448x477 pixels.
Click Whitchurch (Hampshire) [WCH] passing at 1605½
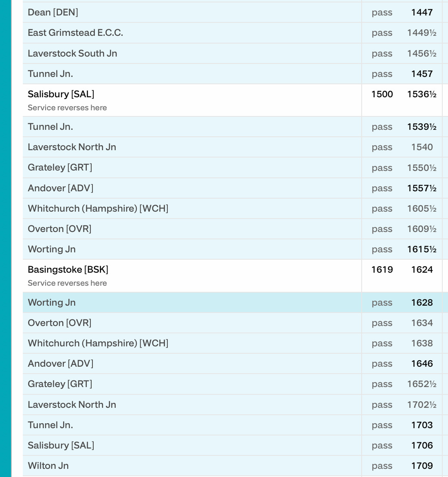point(98,208)
